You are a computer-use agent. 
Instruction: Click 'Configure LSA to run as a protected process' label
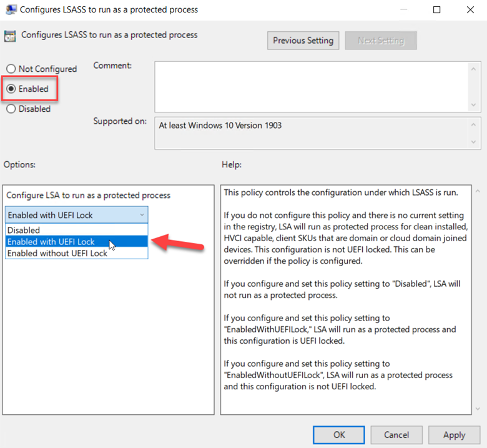click(89, 195)
